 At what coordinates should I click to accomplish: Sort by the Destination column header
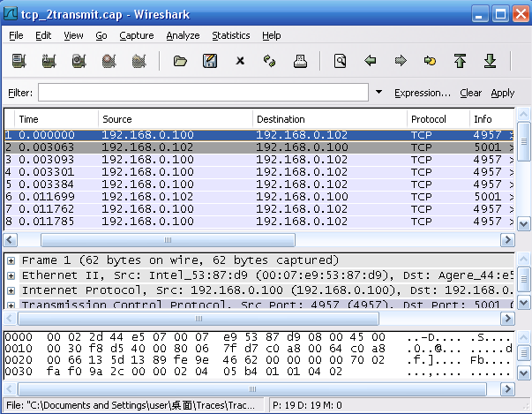click(x=330, y=119)
